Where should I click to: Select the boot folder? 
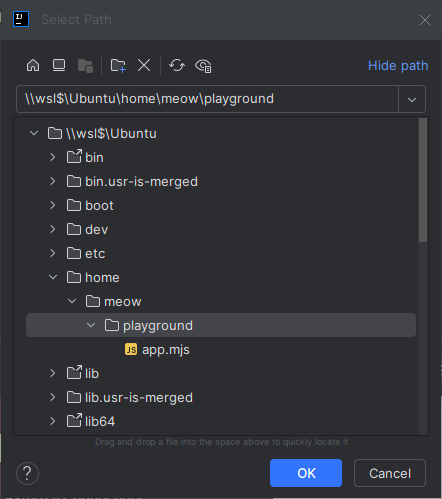99,206
